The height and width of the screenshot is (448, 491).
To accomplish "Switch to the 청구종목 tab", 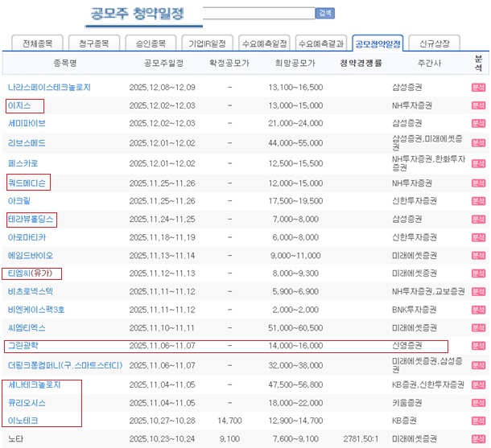I will 94,43.
